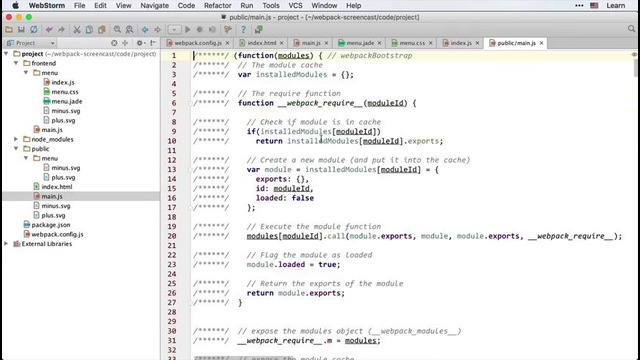Viewport: 640px width, 360px height.
Task: Click __webpack_require__ function name on line 6
Action: point(320,103)
